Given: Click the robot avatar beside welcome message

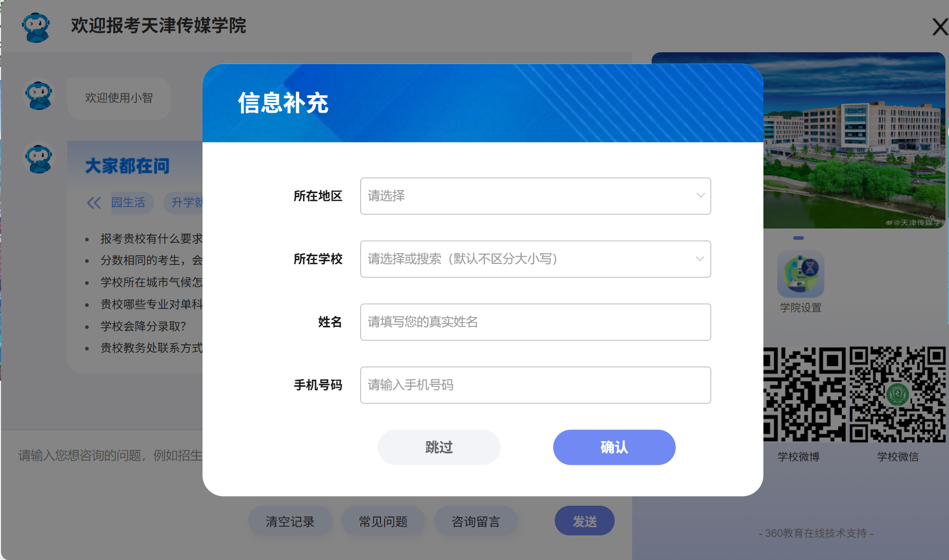Looking at the screenshot, I should (39, 95).
